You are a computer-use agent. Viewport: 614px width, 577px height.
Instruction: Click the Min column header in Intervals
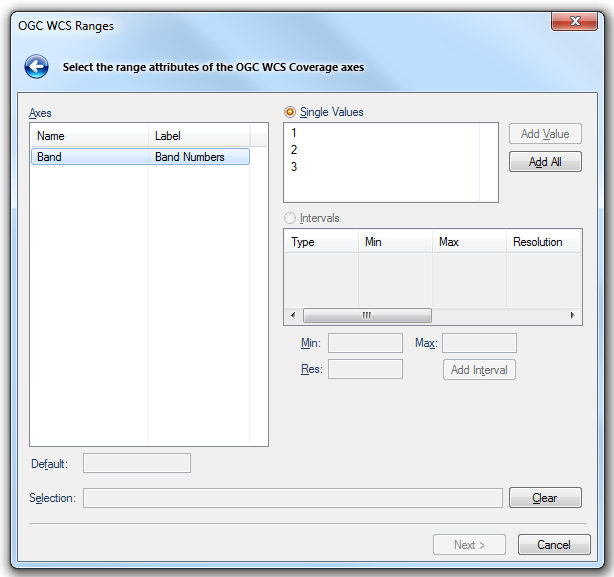tap(395, 242)
